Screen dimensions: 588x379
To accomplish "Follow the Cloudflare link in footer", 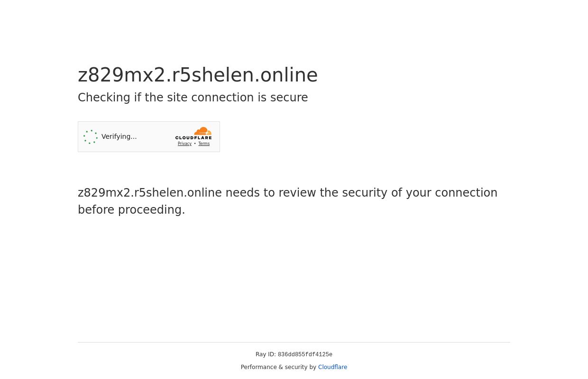I will point(332,367).
